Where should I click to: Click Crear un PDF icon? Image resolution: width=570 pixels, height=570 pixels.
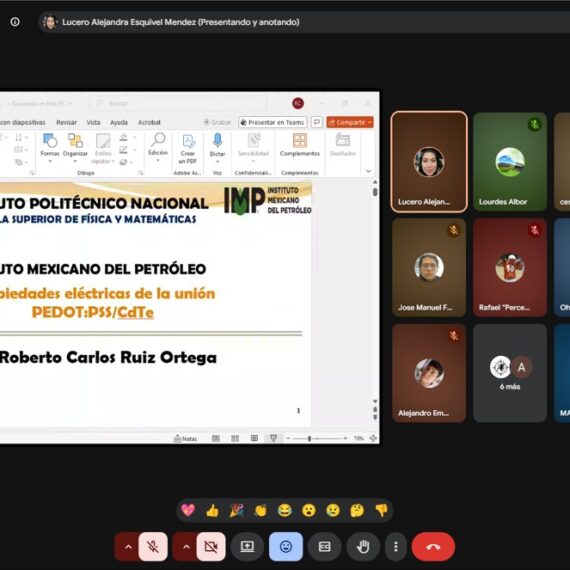coord(188,148)
